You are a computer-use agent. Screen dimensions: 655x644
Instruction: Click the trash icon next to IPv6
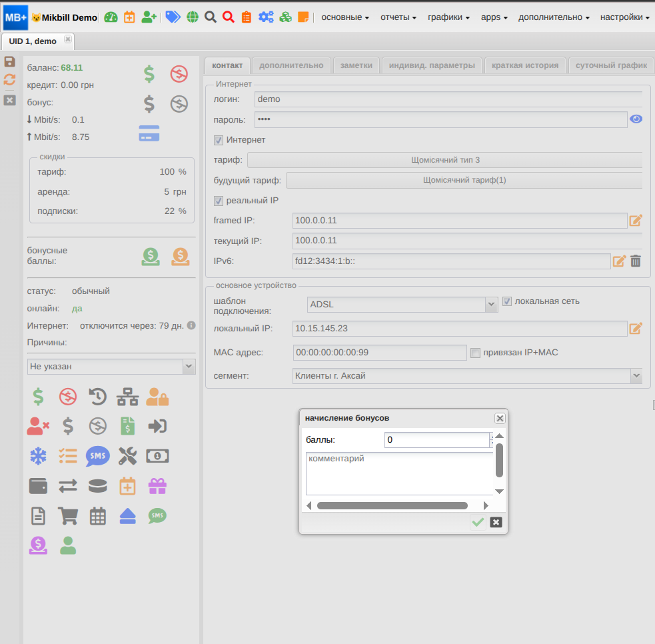pos(636,261)
